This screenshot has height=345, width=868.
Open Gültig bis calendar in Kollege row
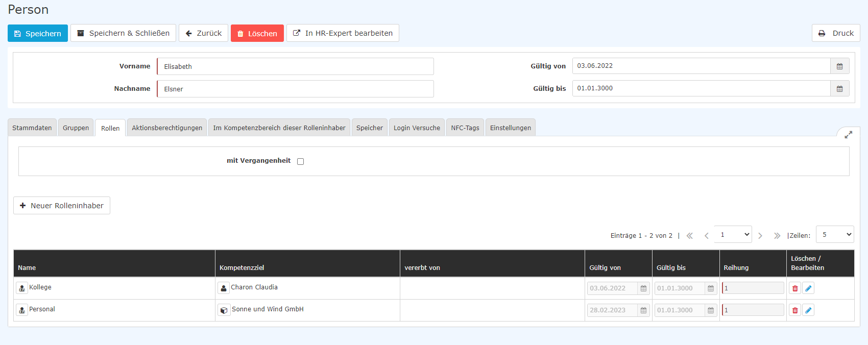(x=711, y=288)
